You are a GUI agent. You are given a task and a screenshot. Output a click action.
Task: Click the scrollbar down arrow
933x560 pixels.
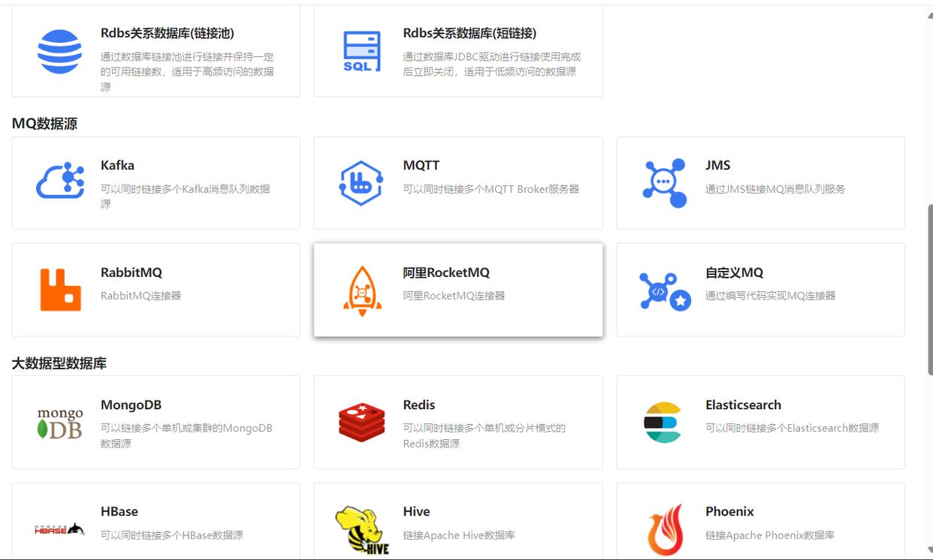coord(929,551)
